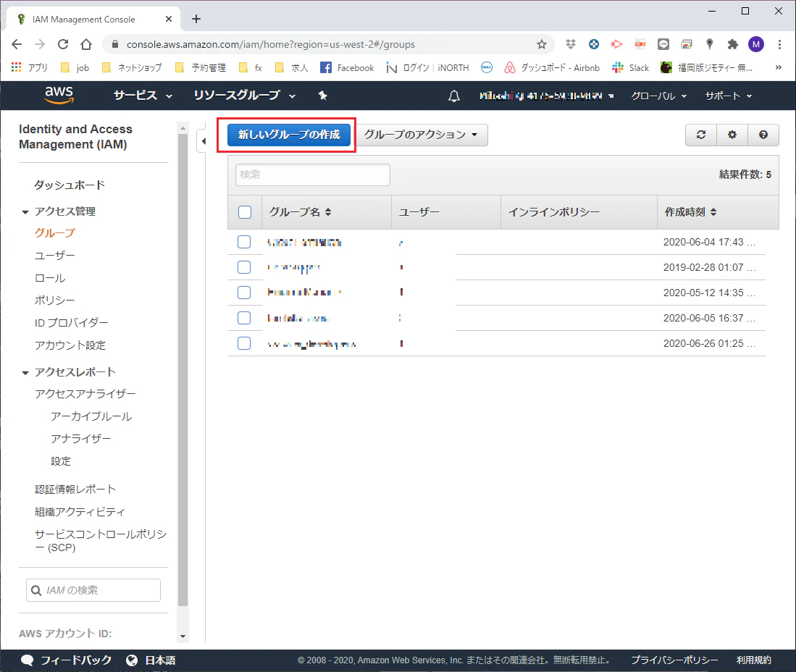This screenshot has height=672, width=796.
Task: Tick the select-all checkbox in the header
Action: point(245,212)
